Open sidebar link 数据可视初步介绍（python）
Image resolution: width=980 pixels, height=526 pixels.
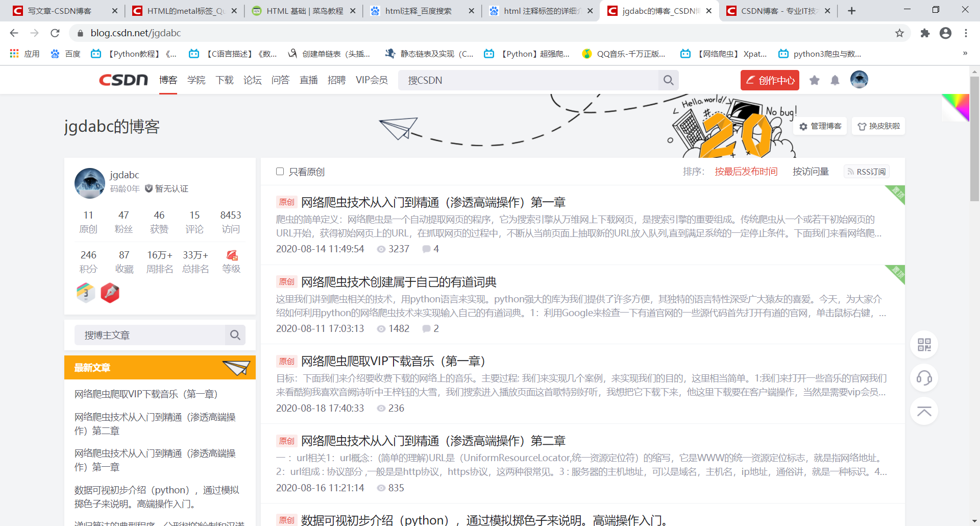(157, 497)
